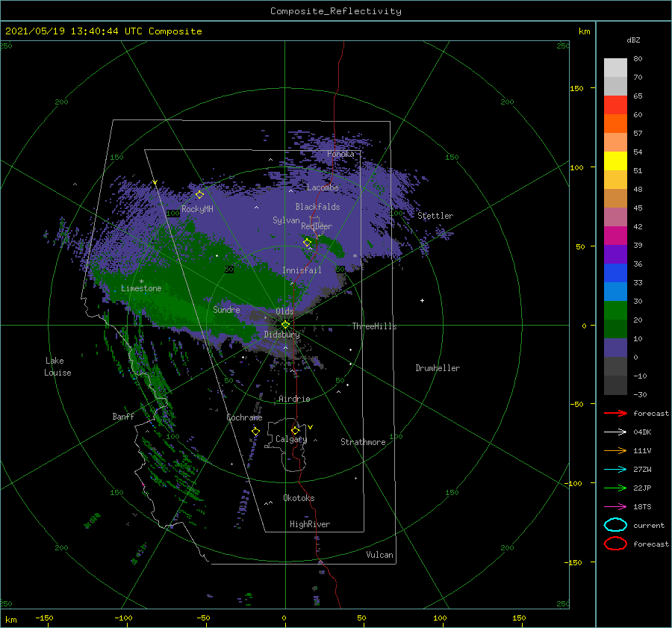The height and width of the screenshot is (628, 672).
Task: Click the -10 value in dBZ legend
Action: click(640, 376)
